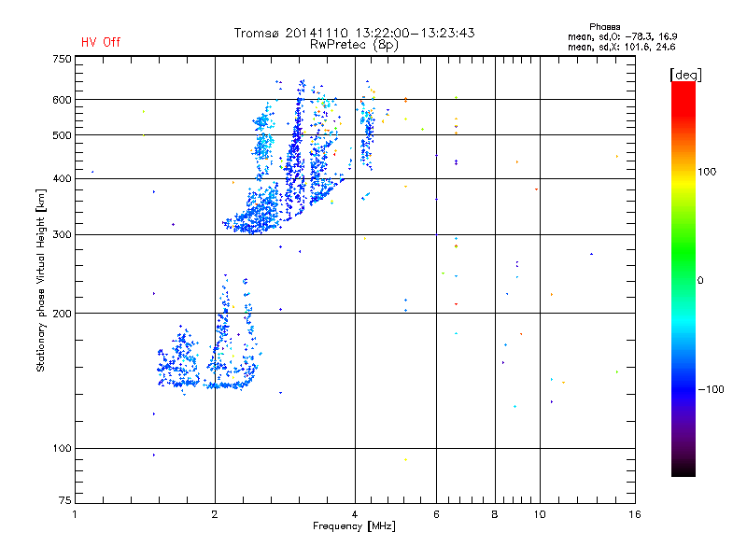This screenshot has width=747, height=560.
Task: Click the 'mean, sd,O: -78.3, 16.9' line
Action: point(622,36)
